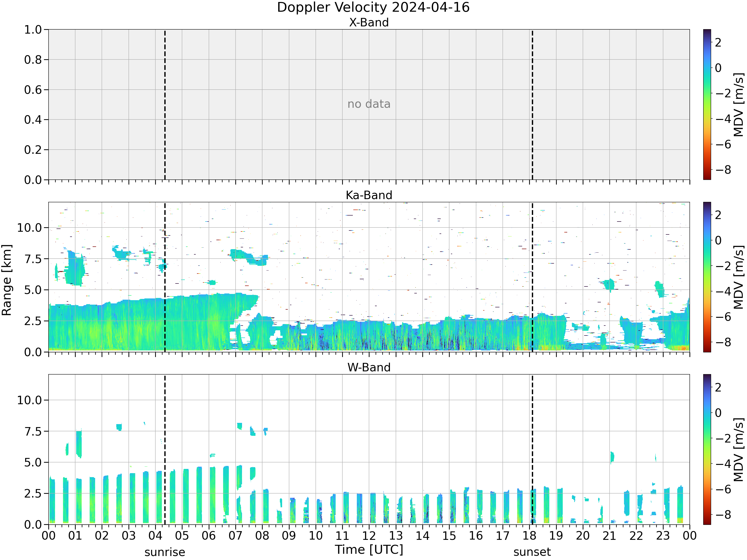Click the Doppler Velocity 2024-04-16 title
Screen dimensions: 747x560
click(373, 7)
